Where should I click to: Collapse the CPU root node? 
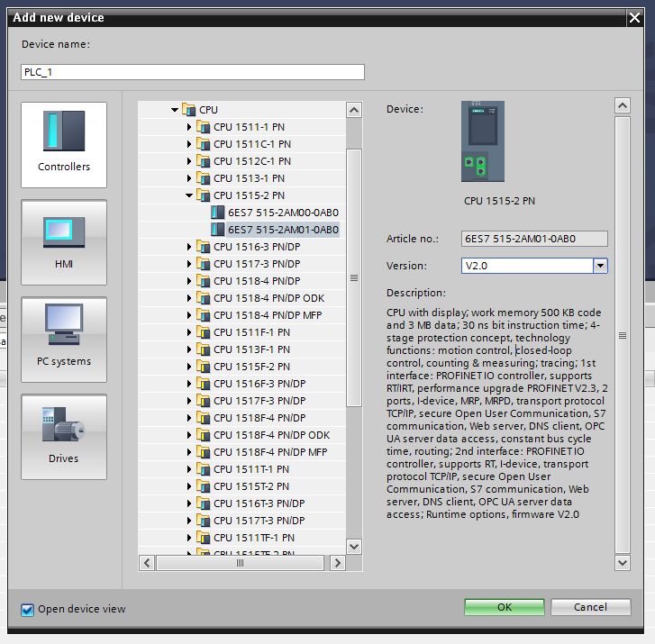pyautogui.click(x=175, y=110)
